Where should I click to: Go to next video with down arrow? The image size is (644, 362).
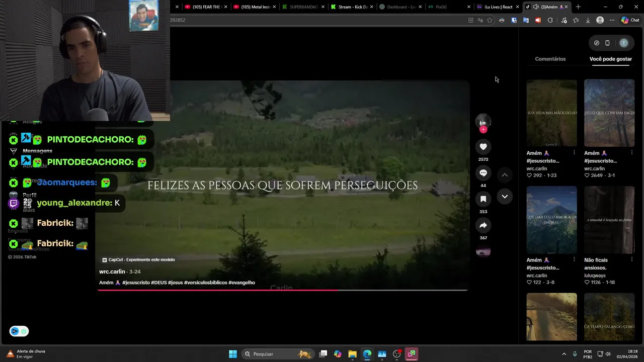505,197
